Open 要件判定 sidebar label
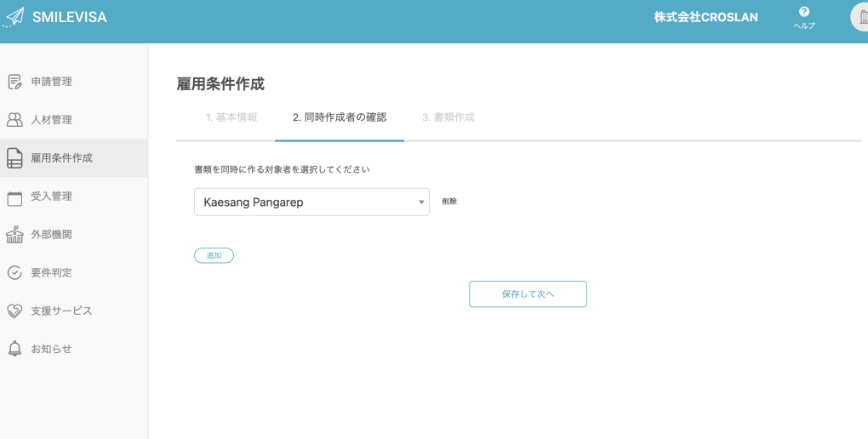This screenshot has width=868, height=439. pyautogui.click(x=51, y=272)
